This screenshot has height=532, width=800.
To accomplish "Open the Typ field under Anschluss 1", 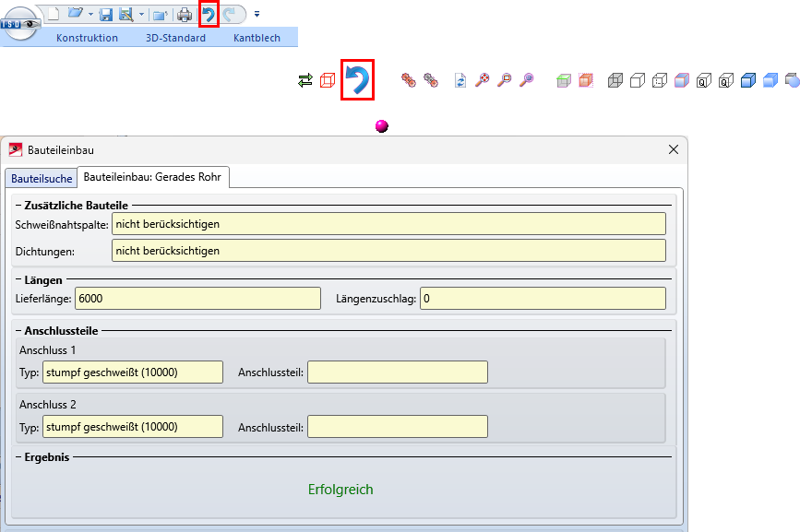I will (133, 372).
